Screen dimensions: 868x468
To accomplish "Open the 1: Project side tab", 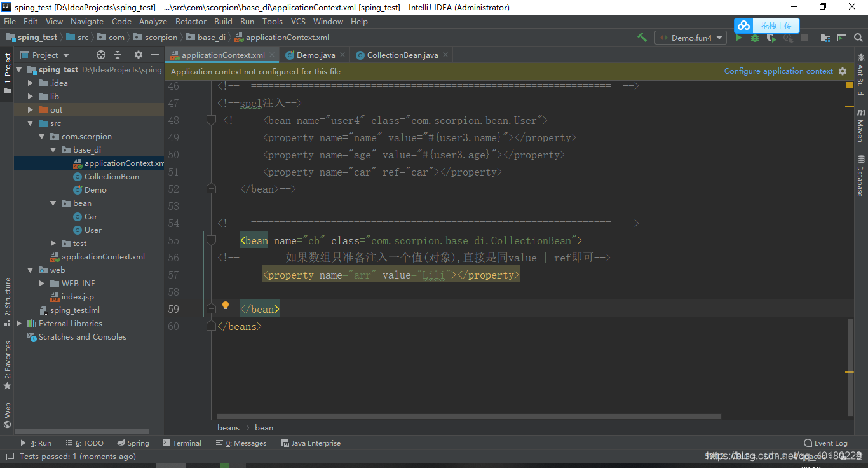I will 8,73.
